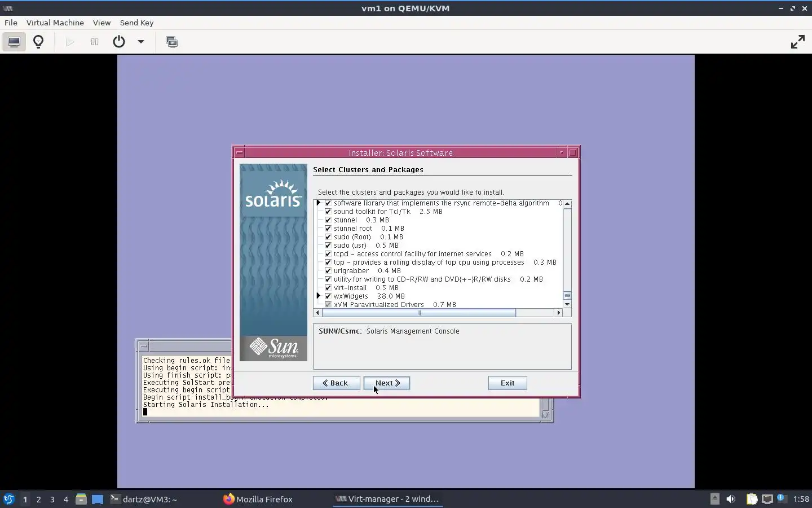Uncheck the top rolling display package

[328, 262]
